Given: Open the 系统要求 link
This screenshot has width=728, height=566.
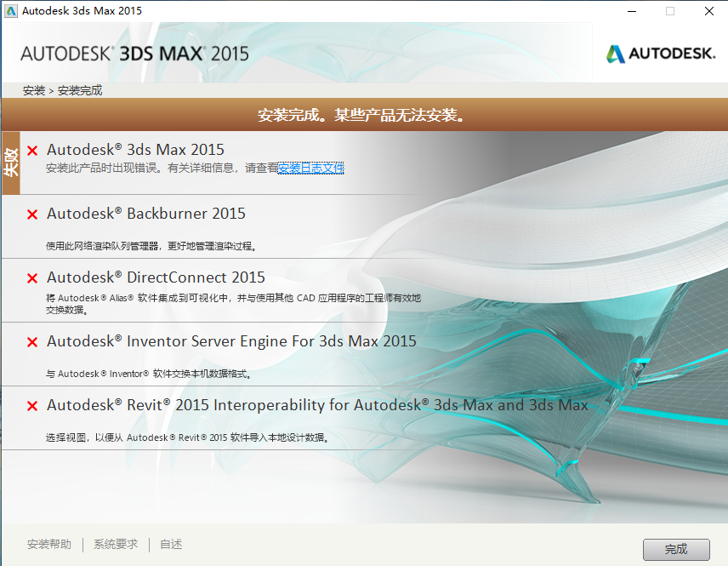Looking at the screenshot, I should [x=116, y=544].
